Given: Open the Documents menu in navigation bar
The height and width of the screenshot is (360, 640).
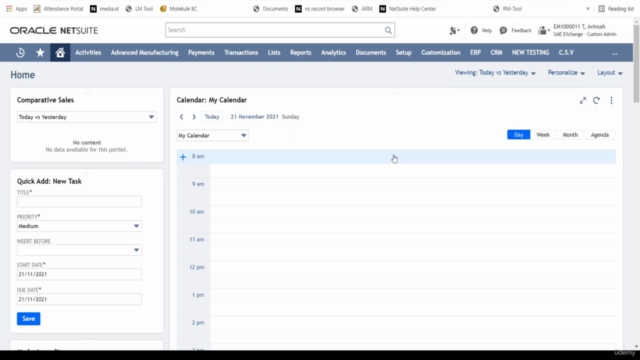Looking at the screenshot, I should pos(371,53).
